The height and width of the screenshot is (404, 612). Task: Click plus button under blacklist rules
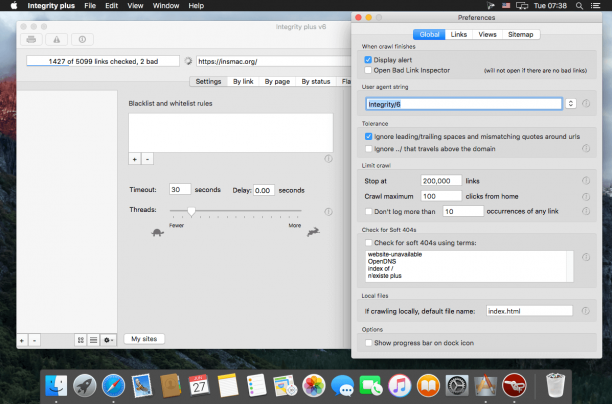point(135,159)
